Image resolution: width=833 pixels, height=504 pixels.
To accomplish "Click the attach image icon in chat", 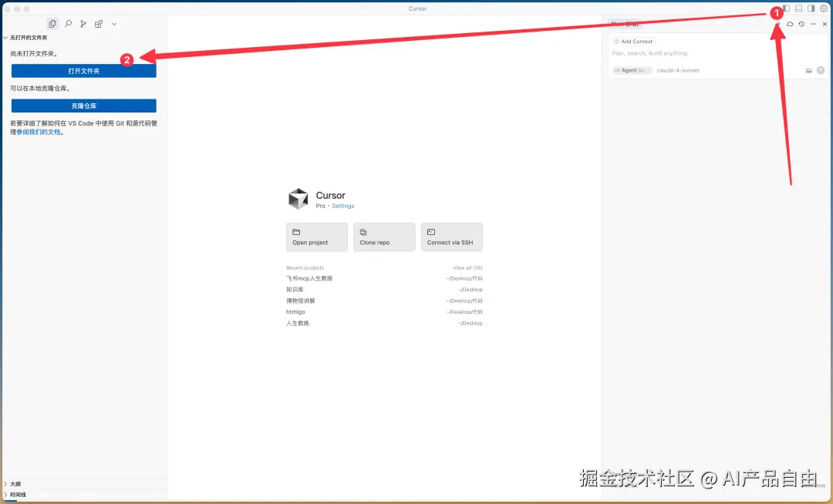I will (808, 71).
